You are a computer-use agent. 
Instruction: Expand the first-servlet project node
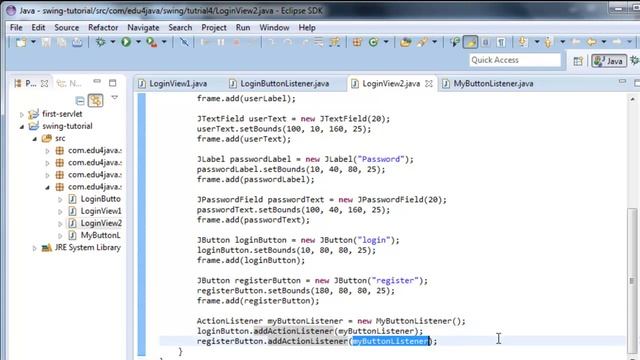point(22,115)
